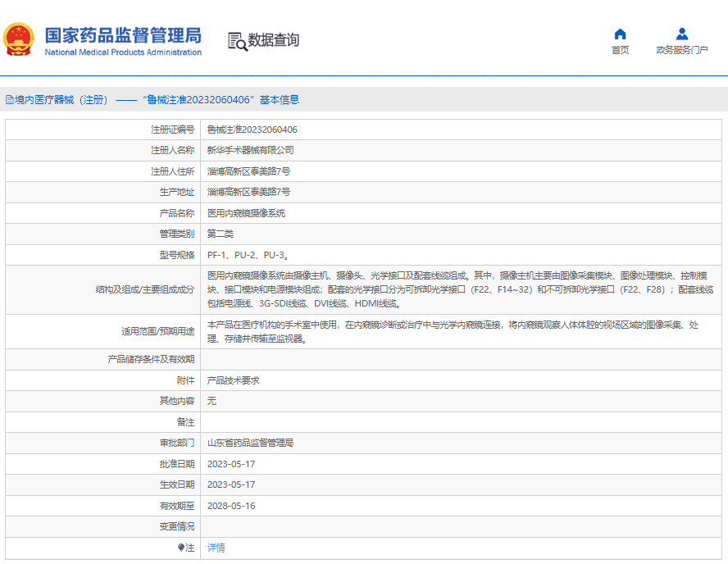Click 淄博高新区泰美路7号 in 生产地址 row
Screen dimensions: 728x564
[248, 192]
